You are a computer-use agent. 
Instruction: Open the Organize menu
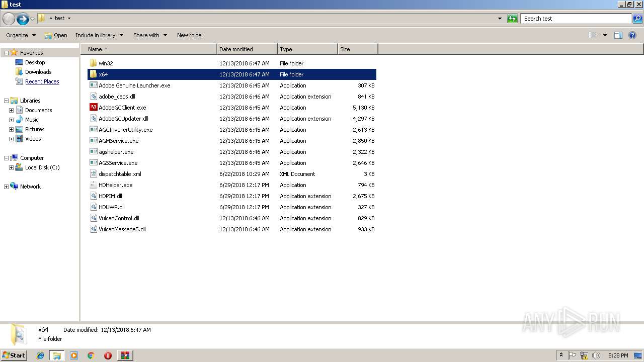(21, 35)
